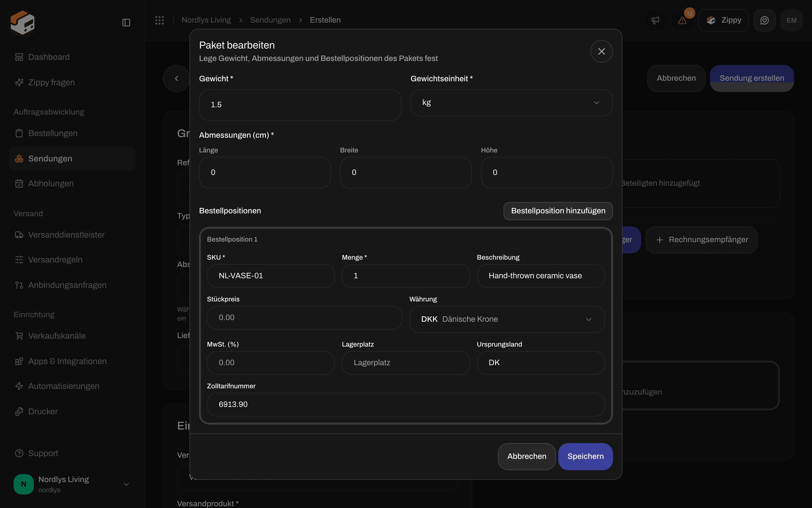Open Anbindungsanfragen page
This screenshot has height=508, width=812.
(72, 285)
